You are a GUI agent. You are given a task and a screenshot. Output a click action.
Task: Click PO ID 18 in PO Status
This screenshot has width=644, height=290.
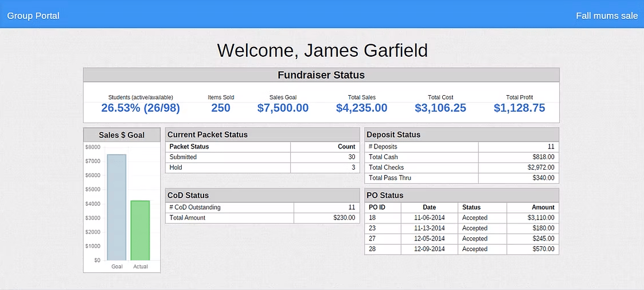click(372, 218)
